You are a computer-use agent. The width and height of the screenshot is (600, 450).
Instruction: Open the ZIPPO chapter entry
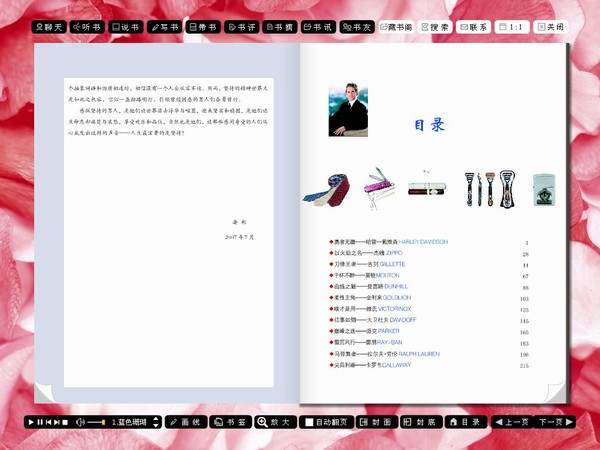point(366,253)
